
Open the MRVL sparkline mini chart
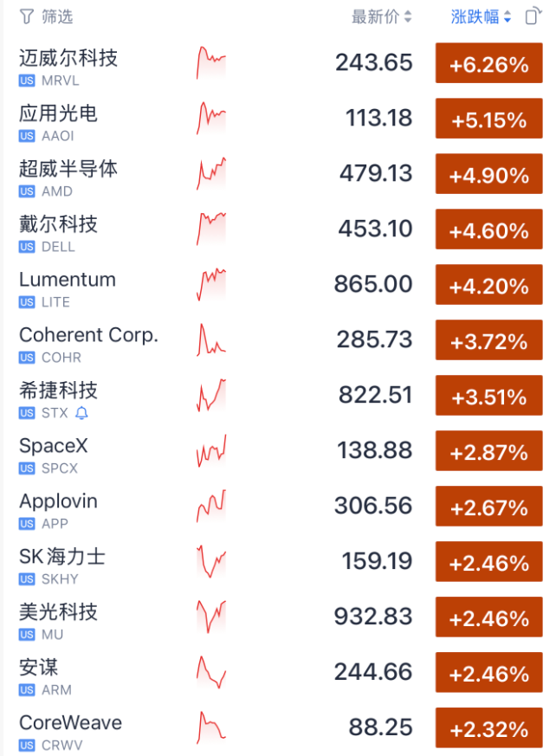click(x=211, y=62)
